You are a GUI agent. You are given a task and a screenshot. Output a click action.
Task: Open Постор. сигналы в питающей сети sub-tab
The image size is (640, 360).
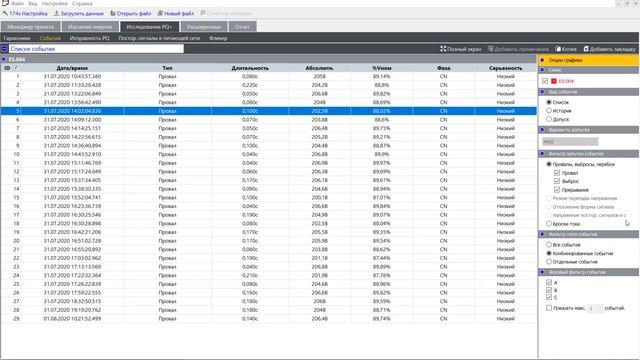[159, 38]
